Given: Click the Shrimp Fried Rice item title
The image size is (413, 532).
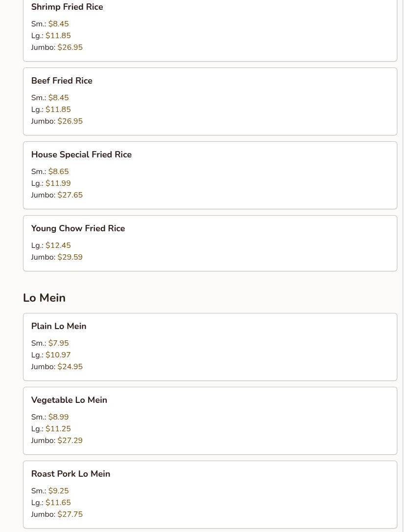Looking at the screenshot, I should pos(67,7).
